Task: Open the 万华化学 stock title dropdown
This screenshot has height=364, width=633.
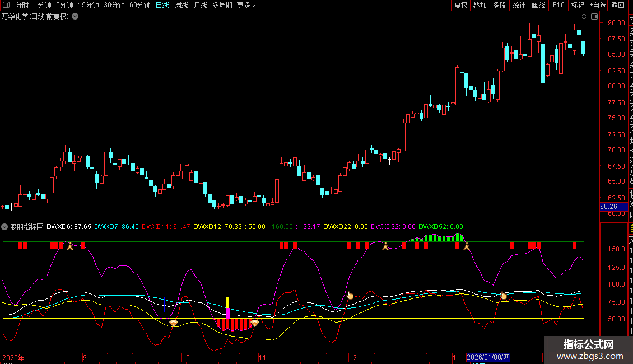Action: [x=75, y=16]
